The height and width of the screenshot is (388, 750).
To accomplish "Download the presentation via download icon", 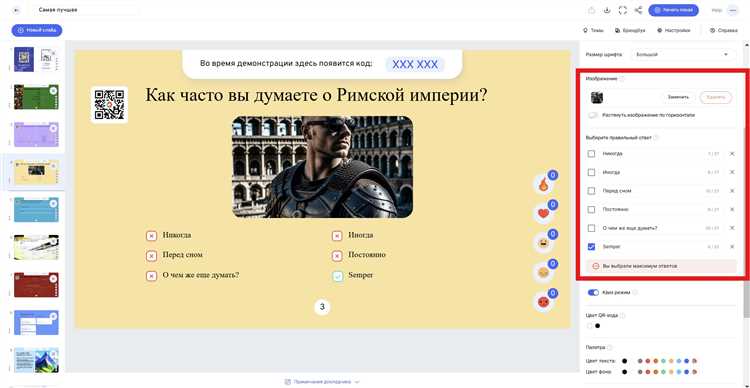I will click(607, 10).
